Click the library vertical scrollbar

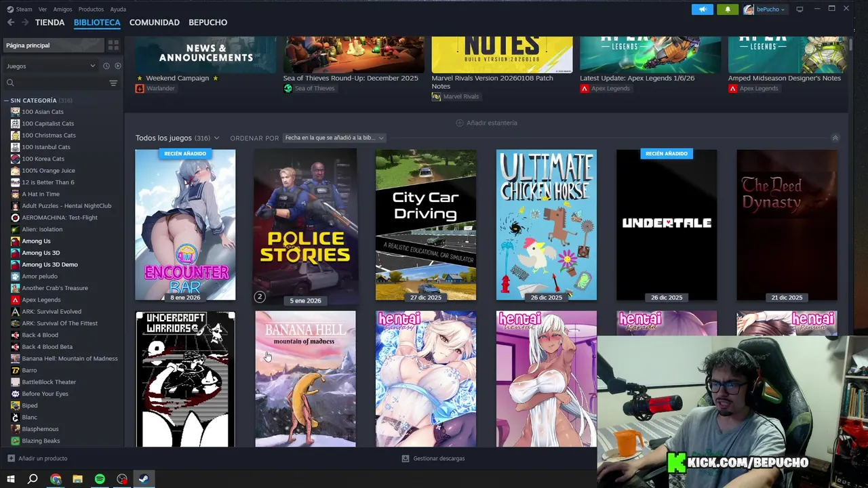point(850,46)
